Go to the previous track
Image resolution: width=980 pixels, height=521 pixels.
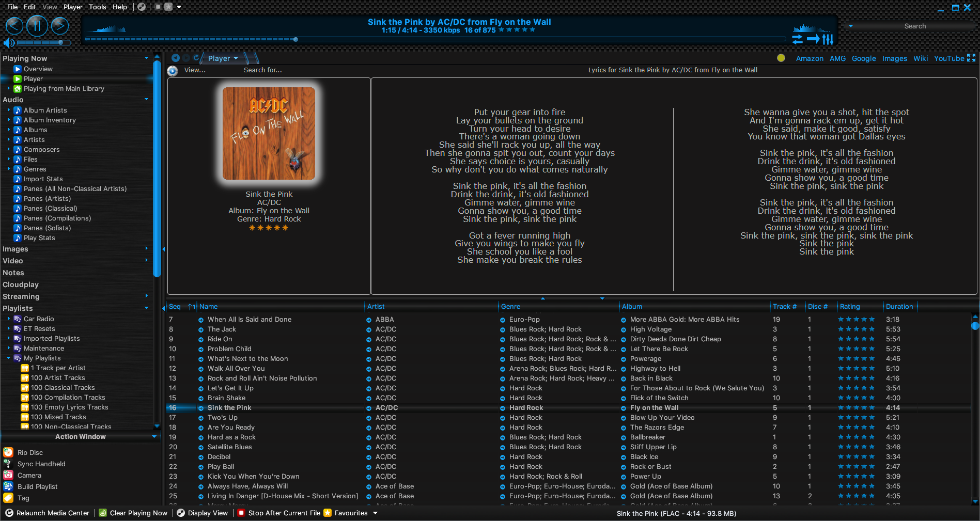[14, 25]
